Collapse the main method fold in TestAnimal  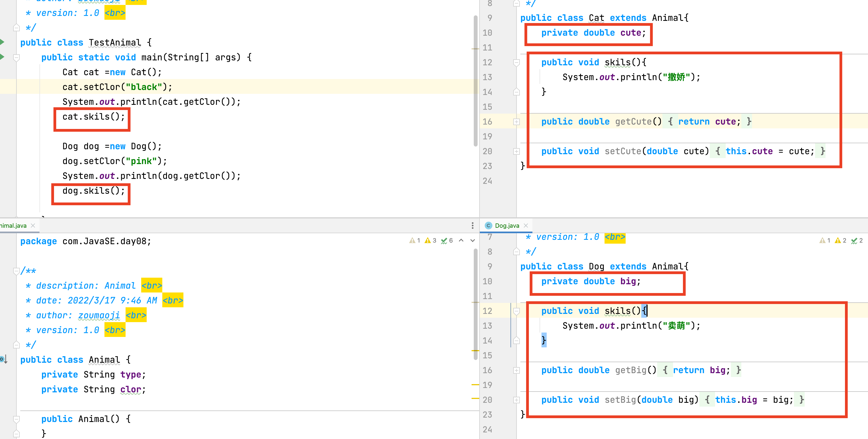[x=16, y=57]
